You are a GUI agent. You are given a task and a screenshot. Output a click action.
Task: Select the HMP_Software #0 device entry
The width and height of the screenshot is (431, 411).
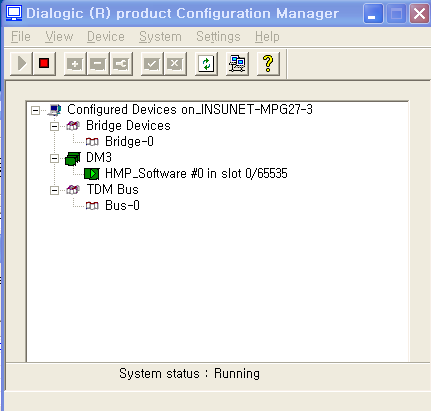tap(196, 174)
